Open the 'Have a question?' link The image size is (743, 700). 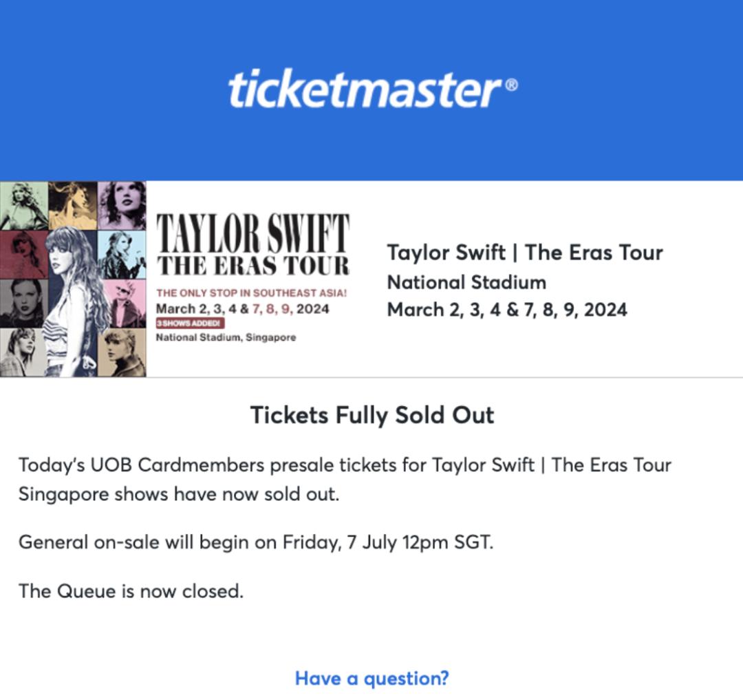click(x=371, y=678)
